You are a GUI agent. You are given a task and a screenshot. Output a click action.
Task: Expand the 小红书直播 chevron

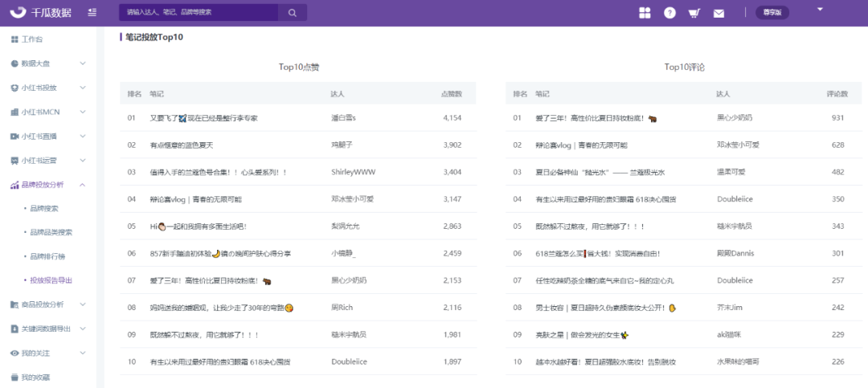pyautogui.click(x=83, y=136)
